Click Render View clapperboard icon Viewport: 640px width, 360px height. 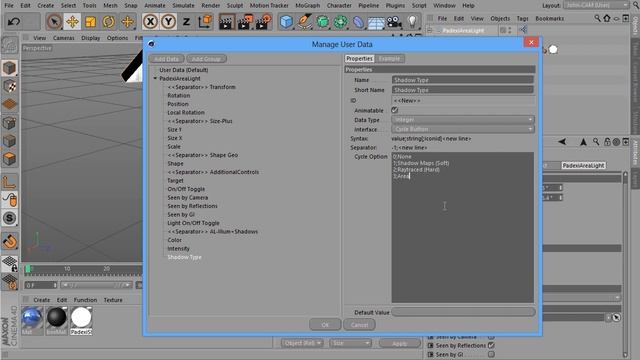pyautogui.click(x=226, y=21)
